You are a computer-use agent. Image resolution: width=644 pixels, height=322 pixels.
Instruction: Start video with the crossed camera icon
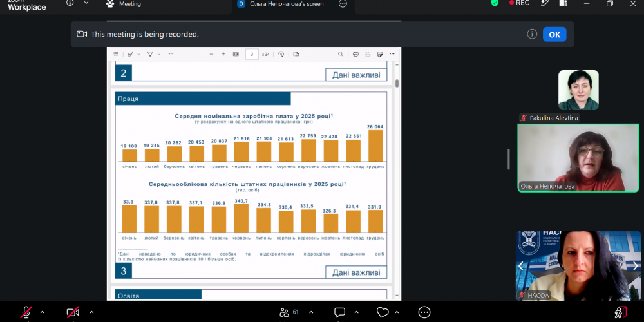(x=73, y=312)
